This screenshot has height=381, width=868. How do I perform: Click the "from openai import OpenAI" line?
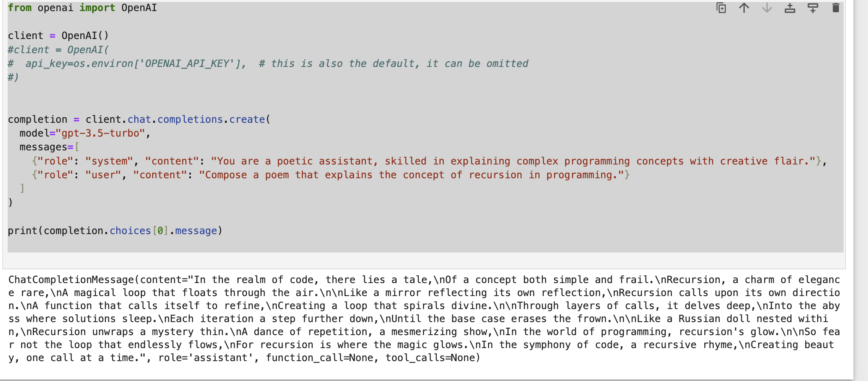pyautogui.click(x=82, y=8)
